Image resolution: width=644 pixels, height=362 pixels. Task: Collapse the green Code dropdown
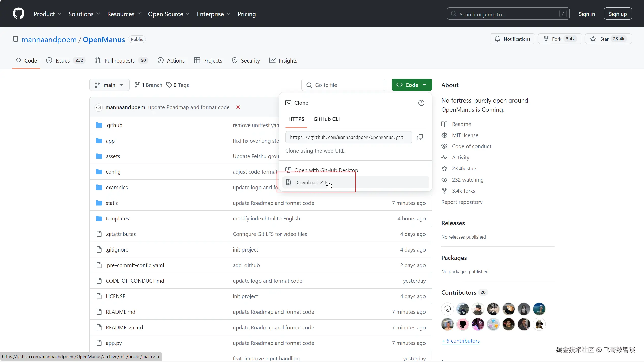click(411, 85)
